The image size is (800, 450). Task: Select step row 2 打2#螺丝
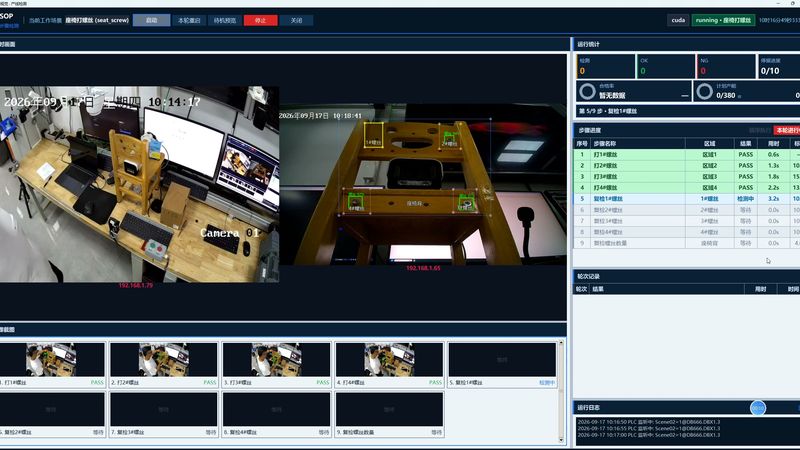click(687, 165)
